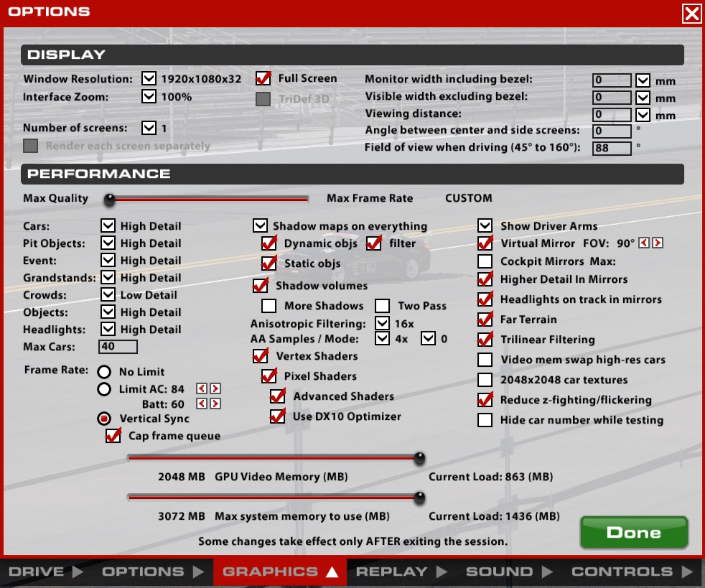This screenshot has width=705, height=588.
Task: Increase the Virtual Mirror FOV with right arrow
Action: pyautogui.click(x=658, y=243)
